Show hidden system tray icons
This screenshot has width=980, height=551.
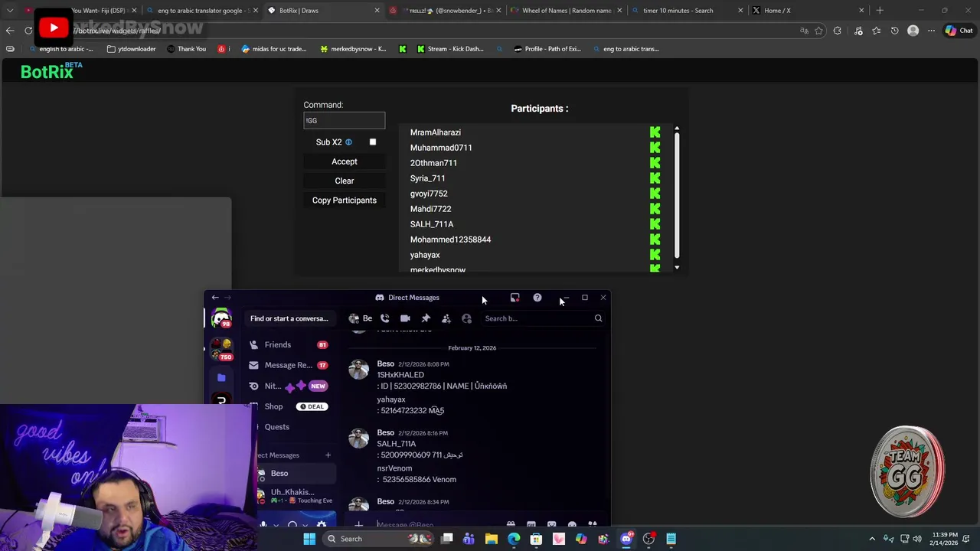click(871, 539)
